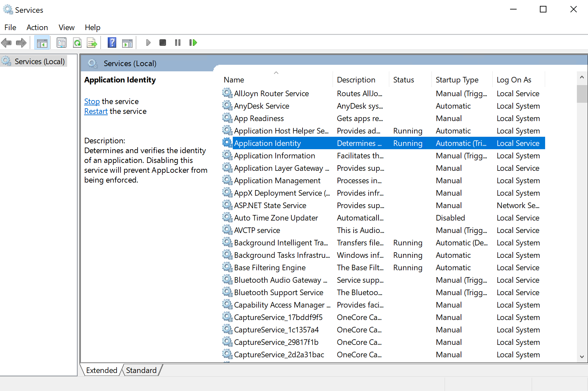588x391 pixels.
Task: Click the gear icon of Bluetooth Support Service
Action: (227, 292)
